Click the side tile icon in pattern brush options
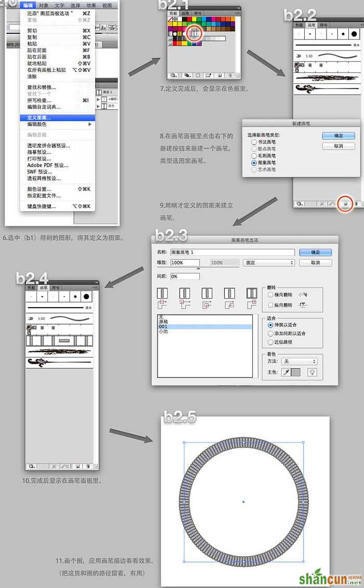Image resolution: width=364 pixels, height=588 pixels. tap(162, 293)
